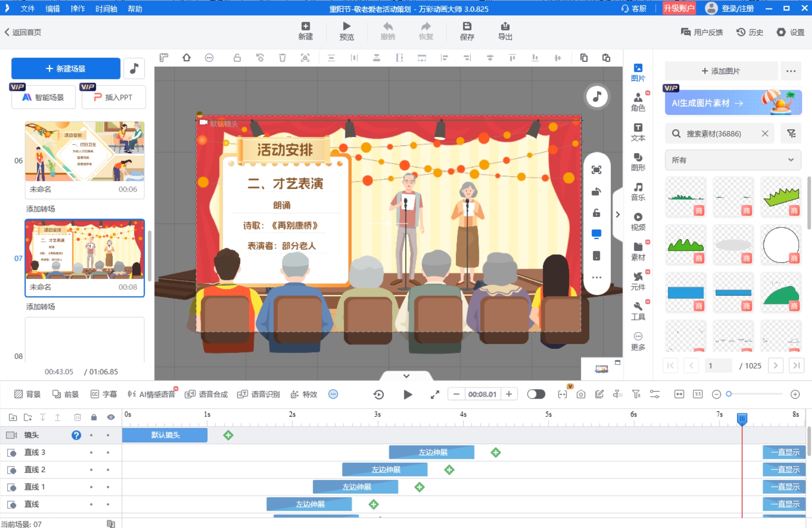
Task: Click the 搜索素材 search field
Action: 720,134
